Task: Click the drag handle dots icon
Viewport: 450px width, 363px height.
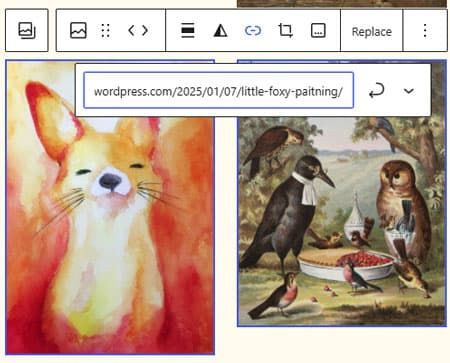Action: click(x=105, y=30)
